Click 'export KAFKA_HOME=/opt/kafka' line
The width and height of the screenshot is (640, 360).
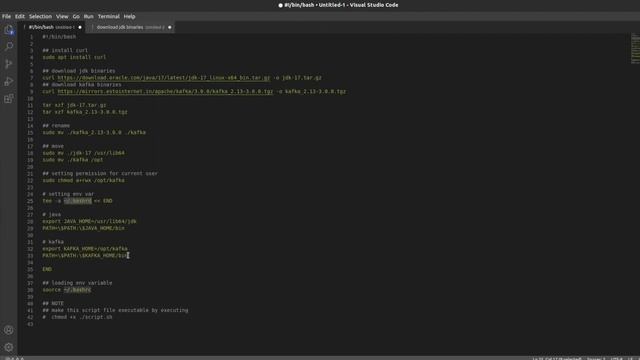[x=85, y=249]
